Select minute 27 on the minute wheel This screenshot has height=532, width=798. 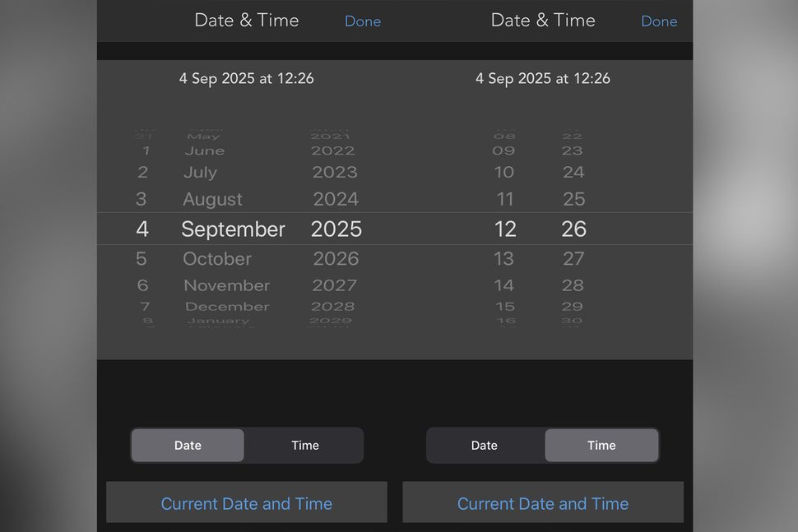click(x=573, y=258)
